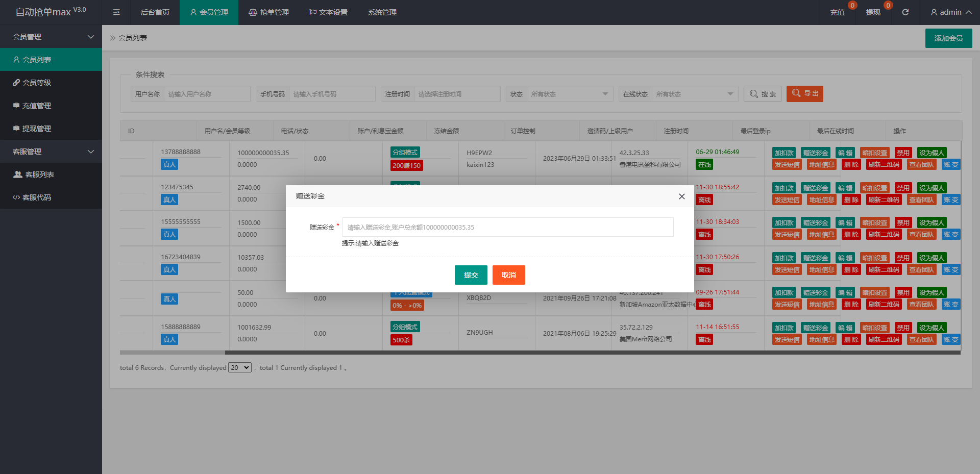The width and height of the screenshot is (980, 474).
Task: Open the records-per-page dropdown showing 20
Action: pos(240,367)
